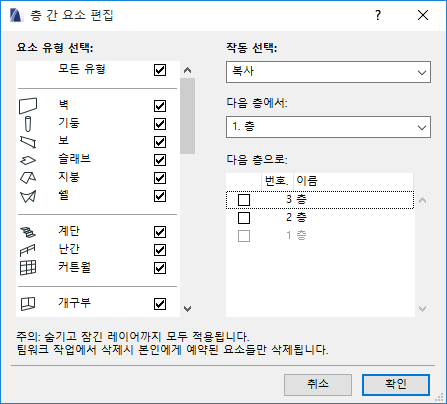Click the stair (계단) element icon

coord(28,232)
